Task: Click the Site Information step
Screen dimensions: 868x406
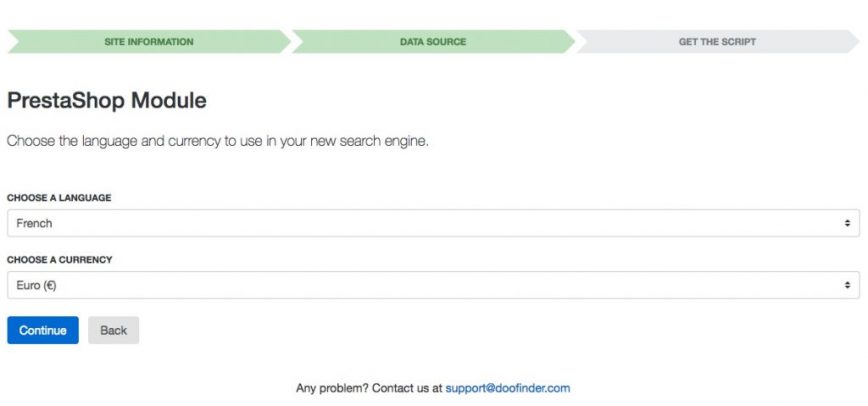Action: 149,42
